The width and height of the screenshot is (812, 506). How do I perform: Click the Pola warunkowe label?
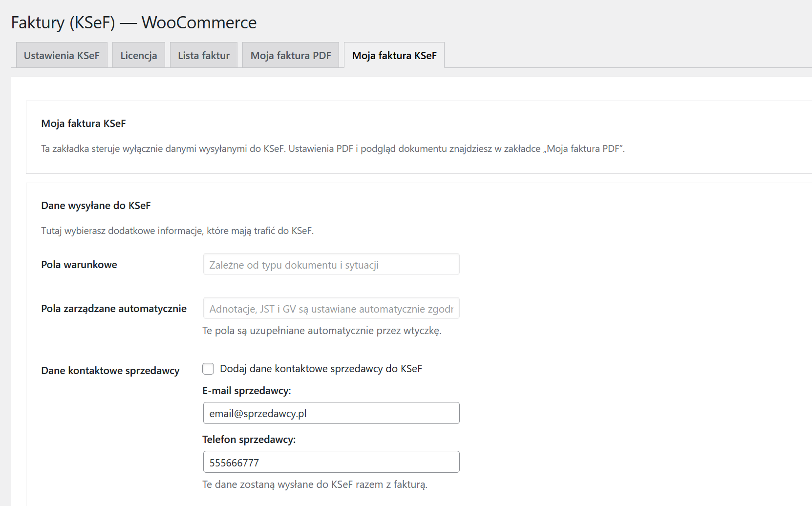point(79,265)
